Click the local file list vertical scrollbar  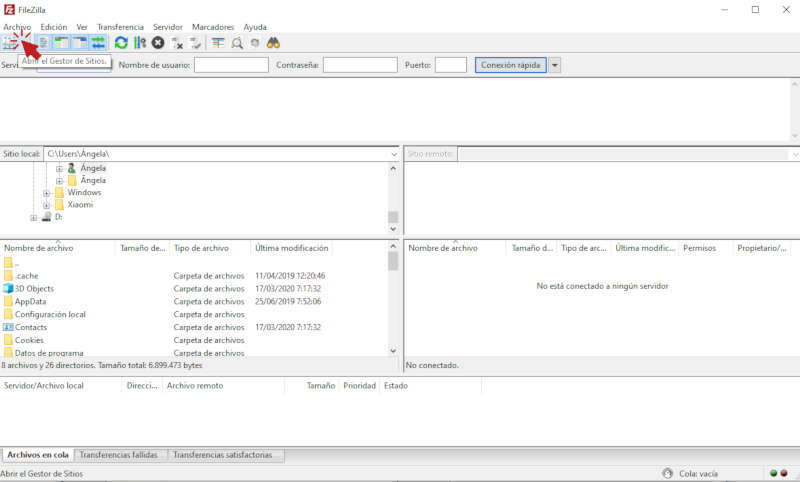coord(393,300)
